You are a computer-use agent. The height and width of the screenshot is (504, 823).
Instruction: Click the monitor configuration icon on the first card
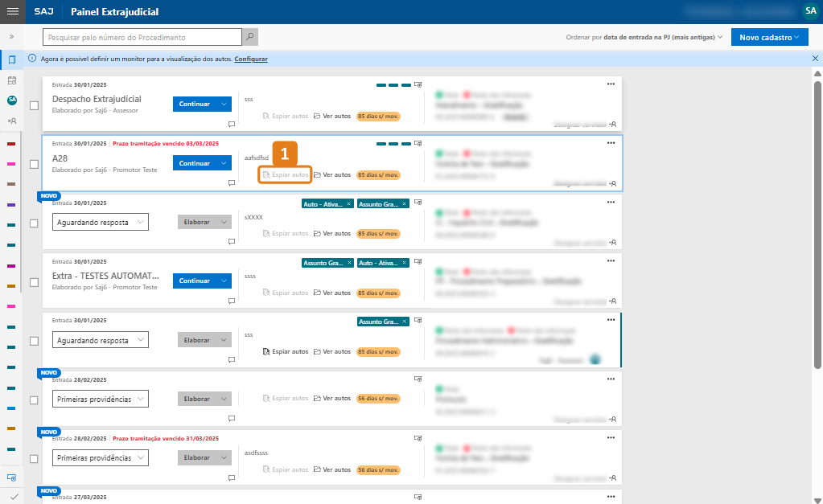click(416, 83)
